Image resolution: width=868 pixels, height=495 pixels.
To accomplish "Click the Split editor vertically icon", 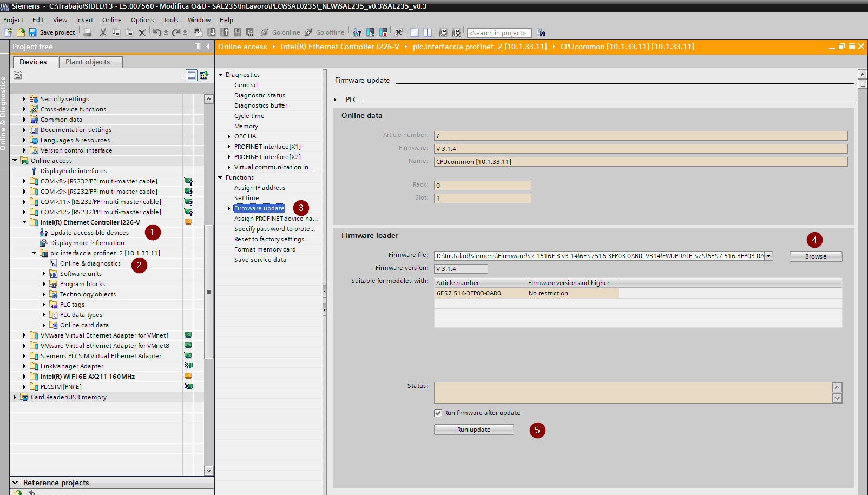I will [427, 32].
